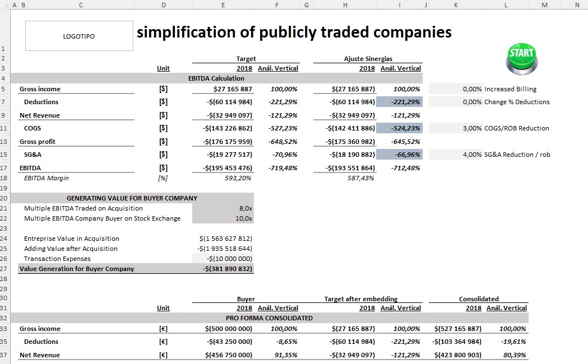588x364 pixels.
Task: Click the Consolidated 2018 column header cell
Action: pos(473,308)
